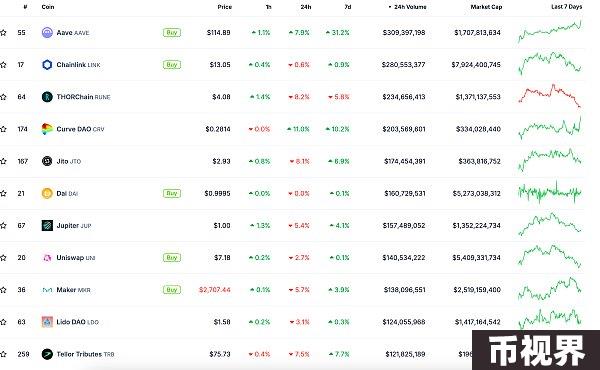Sort by the Market Cap column header
Screen dimensions: 600x370
[486, 7]
